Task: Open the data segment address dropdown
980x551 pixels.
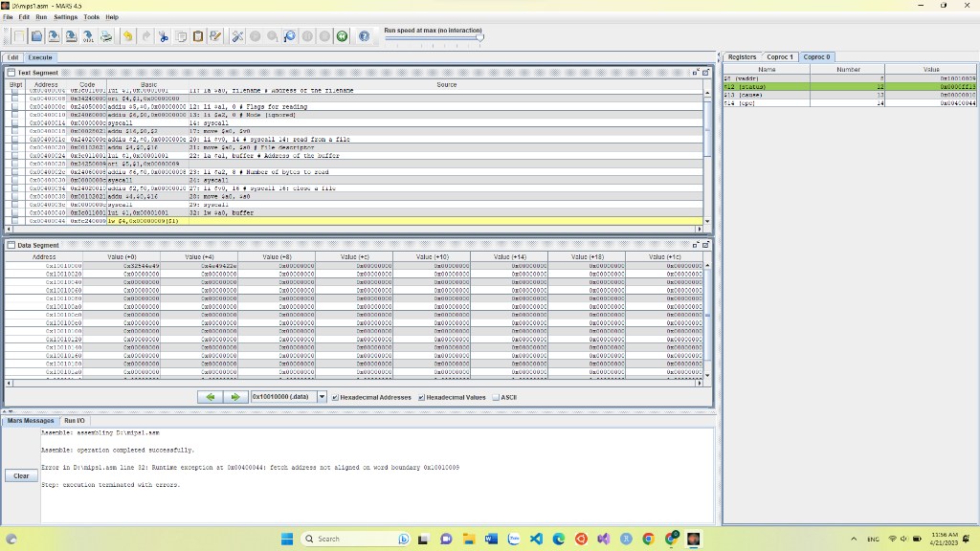Action: pyautogui.click(x=323, y=397)
